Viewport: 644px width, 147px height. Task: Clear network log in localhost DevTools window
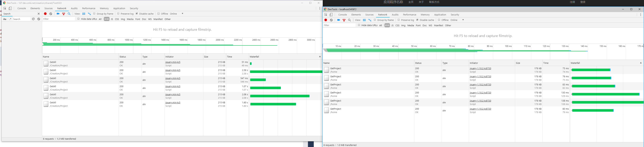tap(331, 20)
